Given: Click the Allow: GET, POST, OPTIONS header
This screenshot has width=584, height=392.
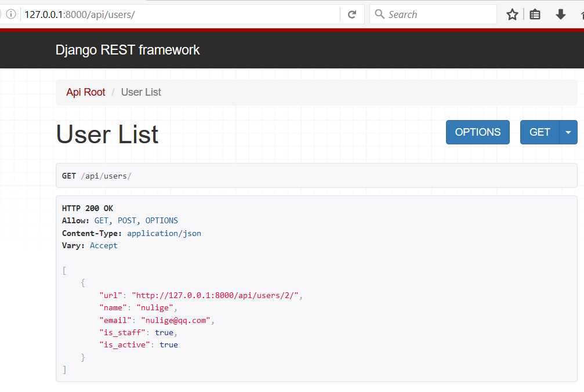Looking at the screenshot, I should (120, 220).
